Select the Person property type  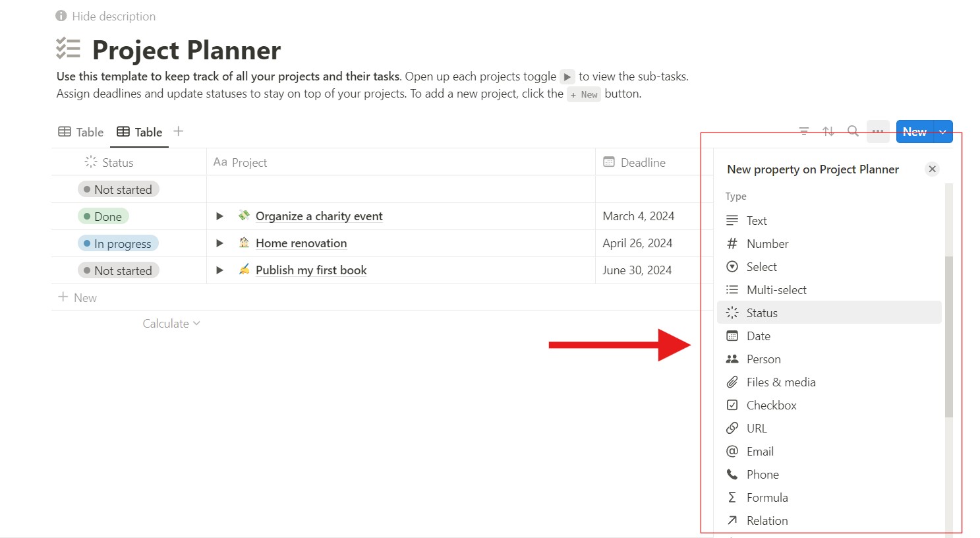point(763,359)
